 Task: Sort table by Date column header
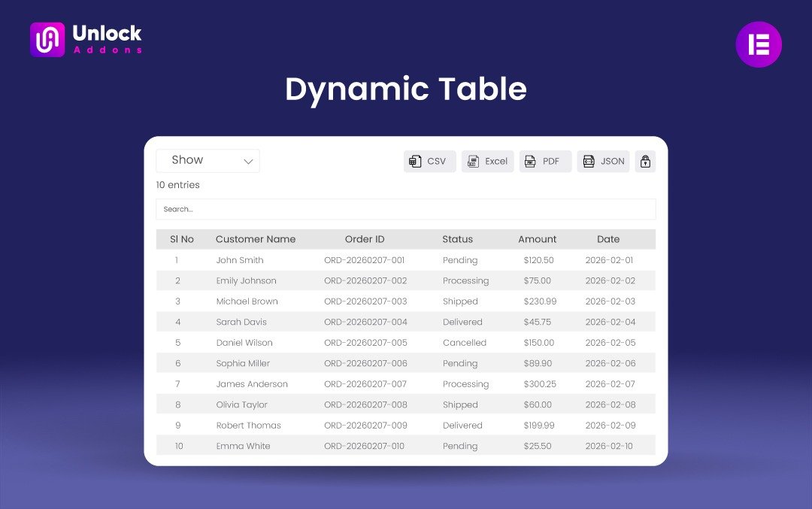pos(608,239)
